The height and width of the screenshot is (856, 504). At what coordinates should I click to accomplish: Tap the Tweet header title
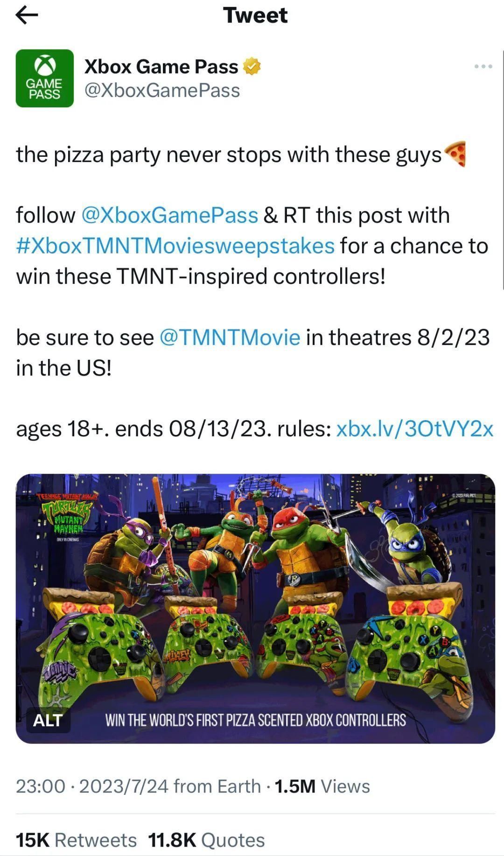click(255, 15)
